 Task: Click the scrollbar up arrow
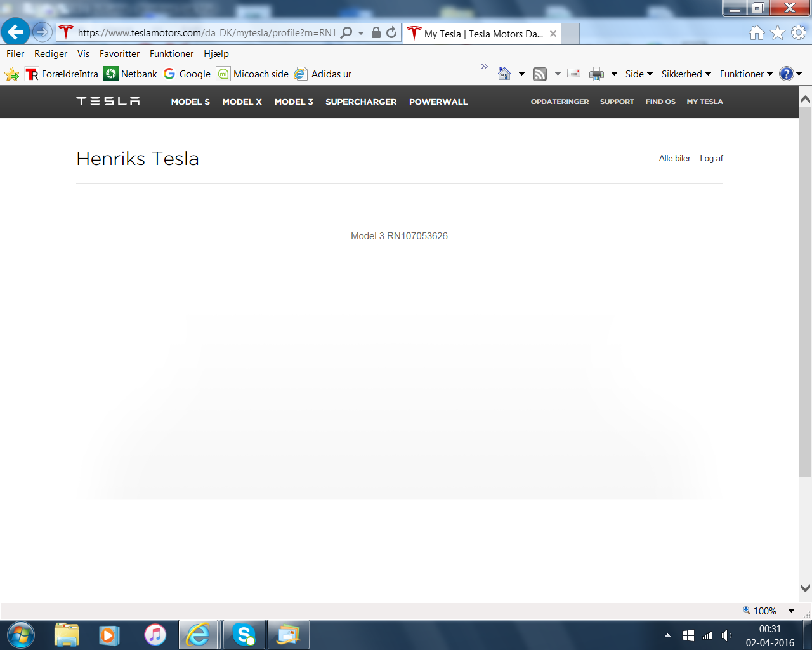[805, 100]
